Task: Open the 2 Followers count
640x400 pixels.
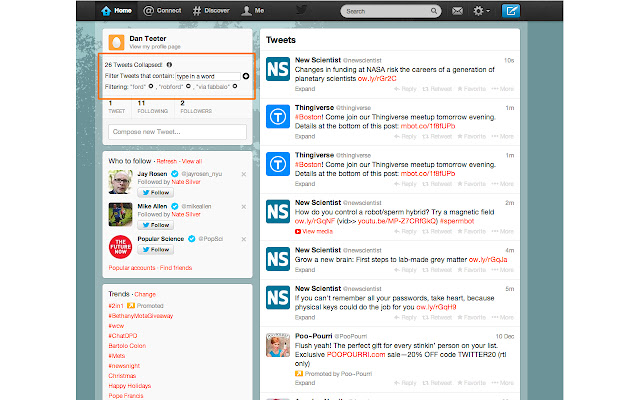Action: pos(196,107)
